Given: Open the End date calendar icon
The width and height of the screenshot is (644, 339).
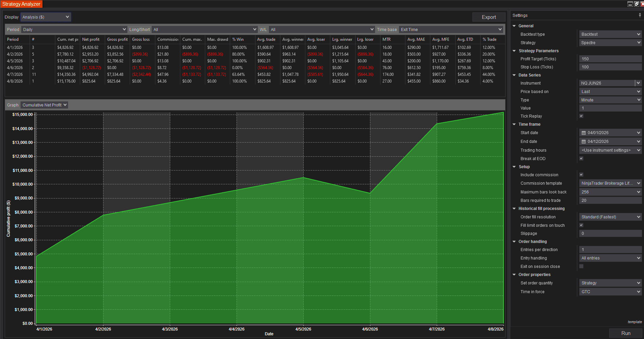Looking at the screenshot, I should pos(584,142).
